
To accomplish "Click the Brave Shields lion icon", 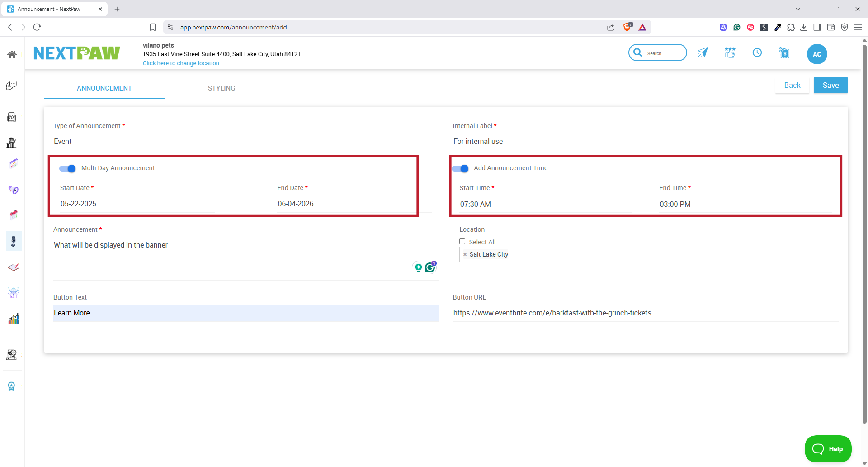I will 627,27.
